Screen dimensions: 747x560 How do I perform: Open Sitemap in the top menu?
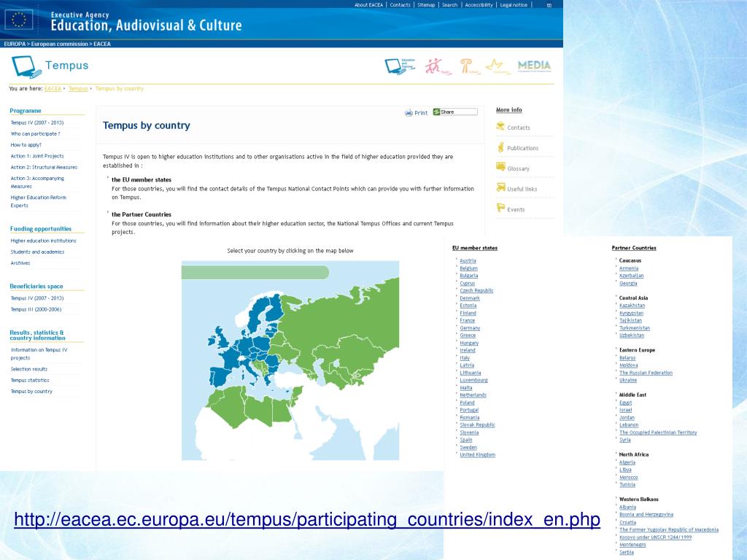click(426, 5)
